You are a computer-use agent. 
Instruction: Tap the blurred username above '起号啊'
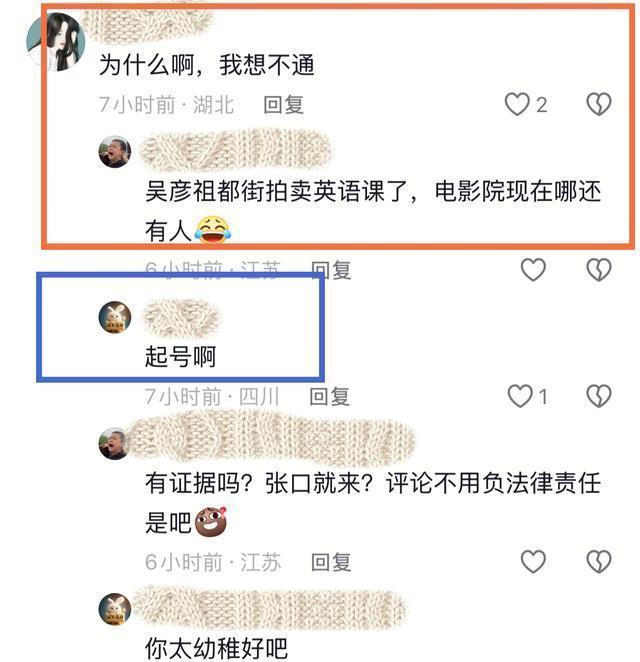tap(182, 317)
